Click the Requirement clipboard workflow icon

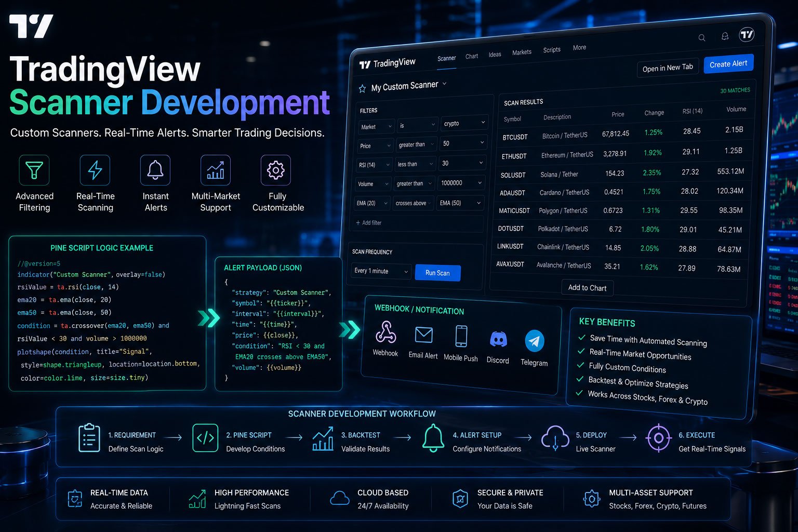[89, 438]
